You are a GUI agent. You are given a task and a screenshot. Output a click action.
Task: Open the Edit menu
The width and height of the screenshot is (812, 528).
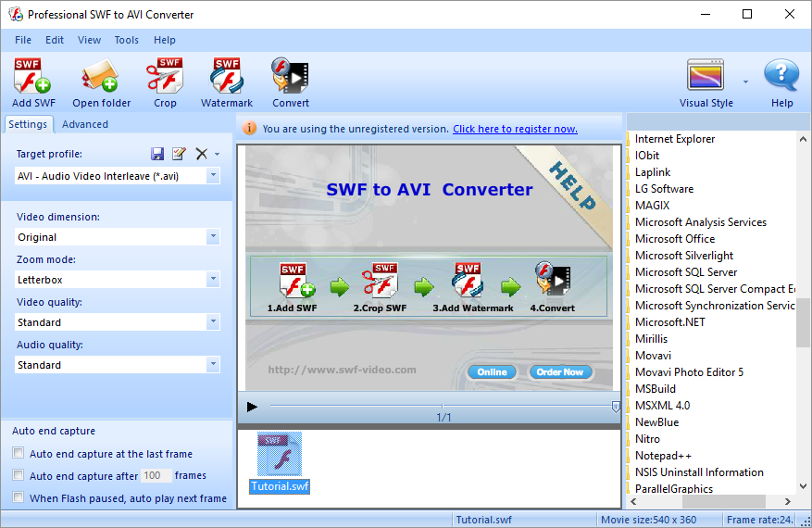click(x=55, y=40)
